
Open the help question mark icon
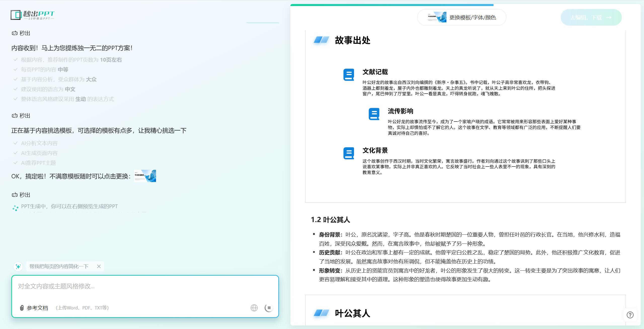[x=630, y=315]
